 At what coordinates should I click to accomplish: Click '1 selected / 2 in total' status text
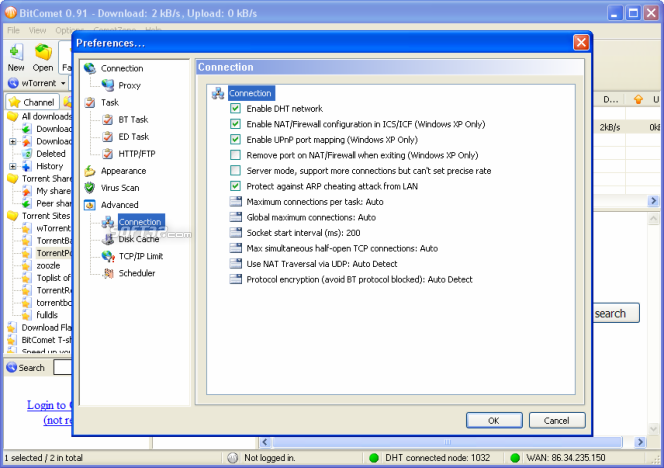[44, 458]
